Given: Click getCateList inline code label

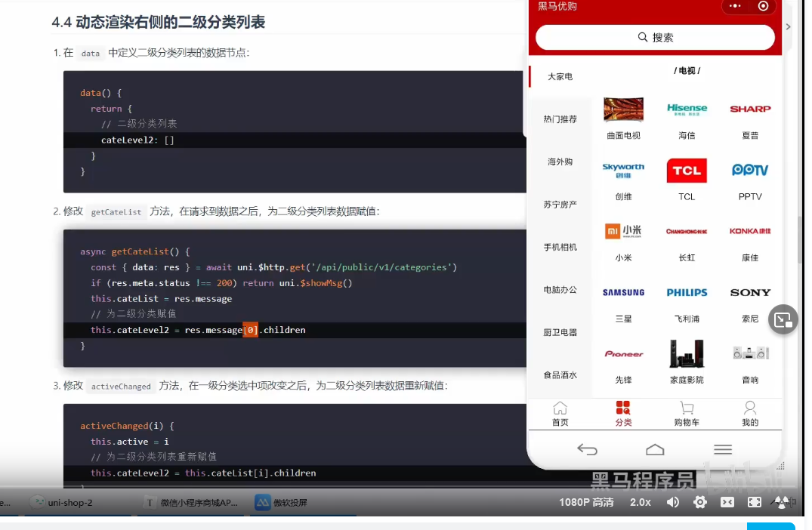Looking at the screenshot, I should [116, 211].
